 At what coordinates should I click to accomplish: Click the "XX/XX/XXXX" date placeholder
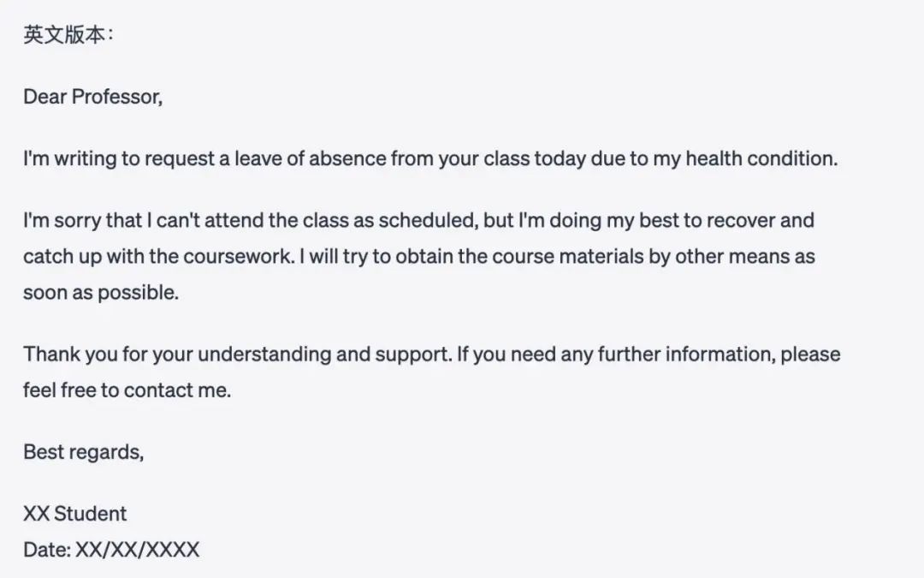pos(138,549)
